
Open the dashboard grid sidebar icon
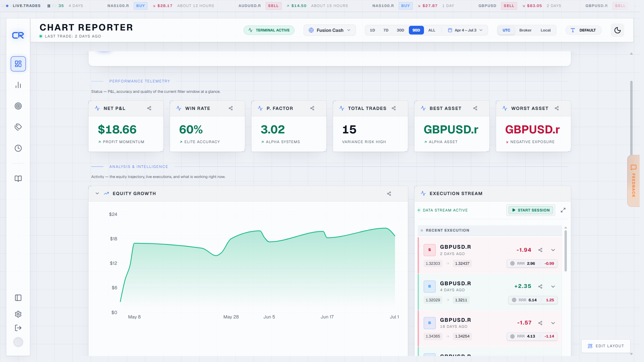[x=18, y=64]
